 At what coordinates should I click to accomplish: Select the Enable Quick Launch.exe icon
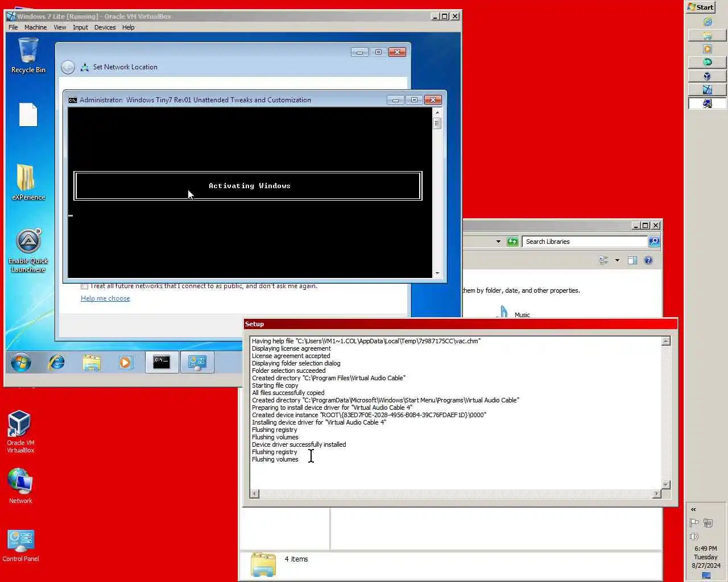pos(28,251)
